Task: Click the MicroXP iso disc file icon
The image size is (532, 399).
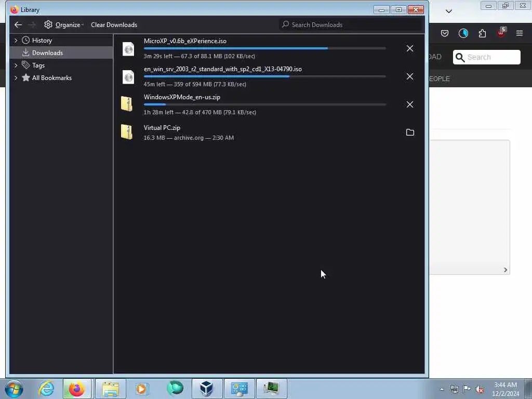Action: point(128,49)
